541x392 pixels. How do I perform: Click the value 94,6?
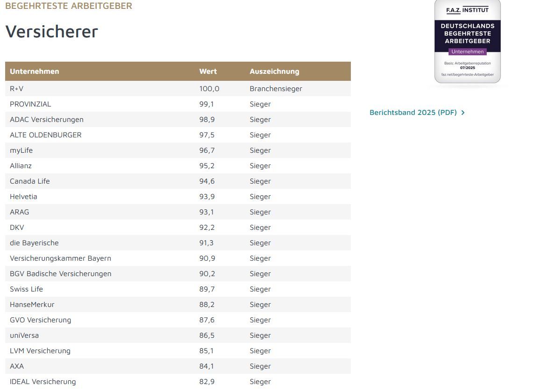(x=206, y=181)
